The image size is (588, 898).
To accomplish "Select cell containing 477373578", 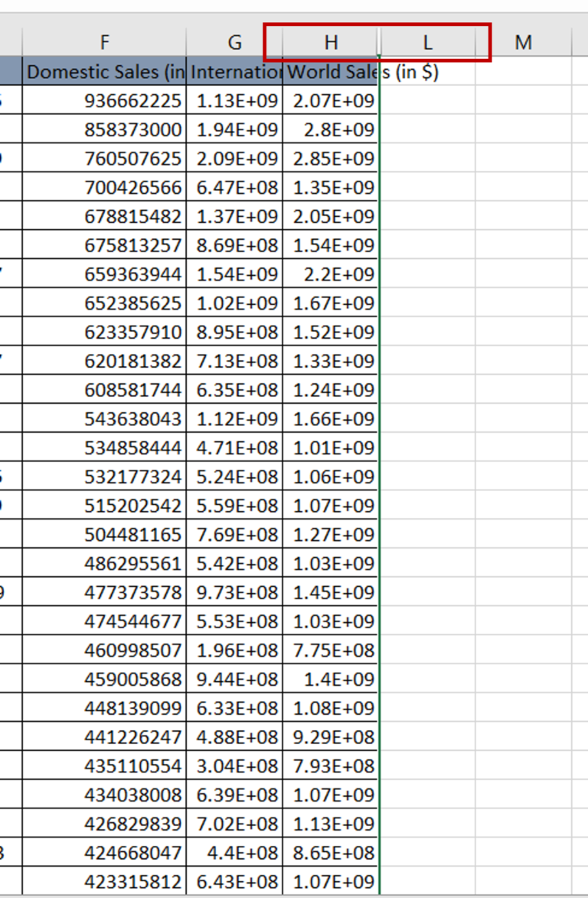I will 104,592.
